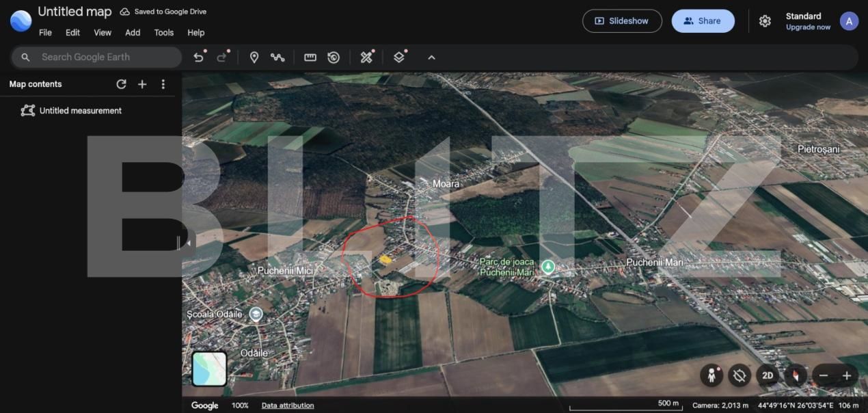Open the View menu
The image size is (868, 413).
(x=102, y=32)
